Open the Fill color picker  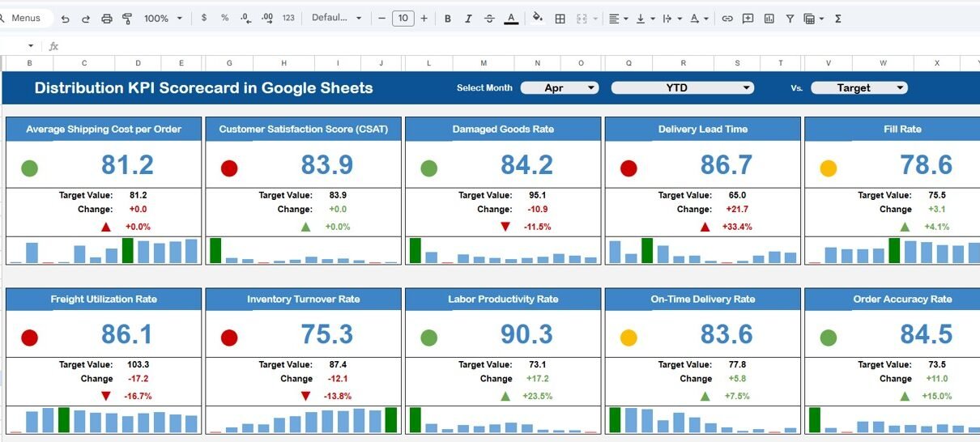click(x=538, y=18)
